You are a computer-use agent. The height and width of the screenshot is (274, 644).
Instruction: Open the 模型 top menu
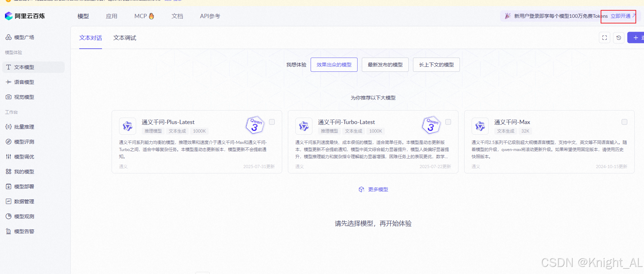point(83,16)
